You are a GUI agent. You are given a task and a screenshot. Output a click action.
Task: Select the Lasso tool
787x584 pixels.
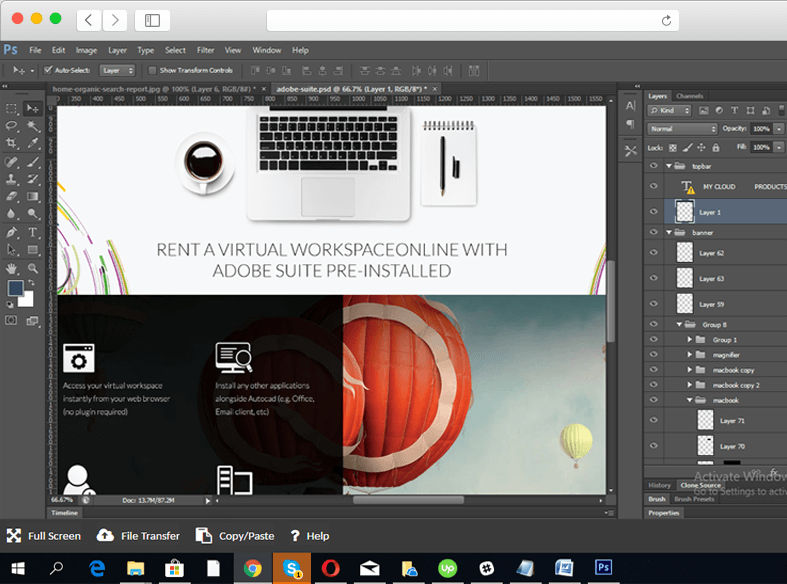click(11, 126)
